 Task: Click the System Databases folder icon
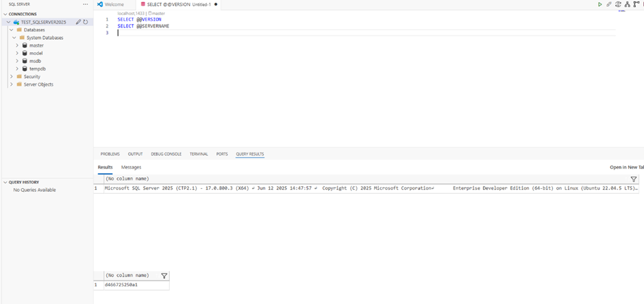[x=22, y=38]
